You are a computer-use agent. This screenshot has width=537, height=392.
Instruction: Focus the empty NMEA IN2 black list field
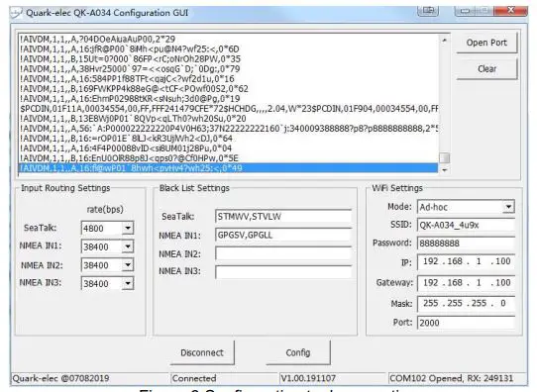click(x=283, y=253)
